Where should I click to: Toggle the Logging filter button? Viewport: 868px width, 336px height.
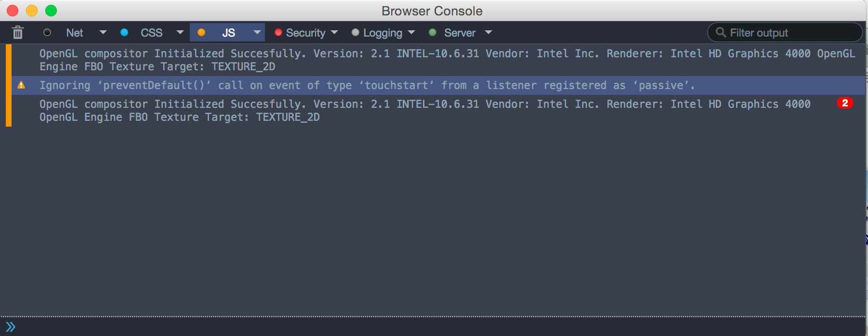point(382,33)
